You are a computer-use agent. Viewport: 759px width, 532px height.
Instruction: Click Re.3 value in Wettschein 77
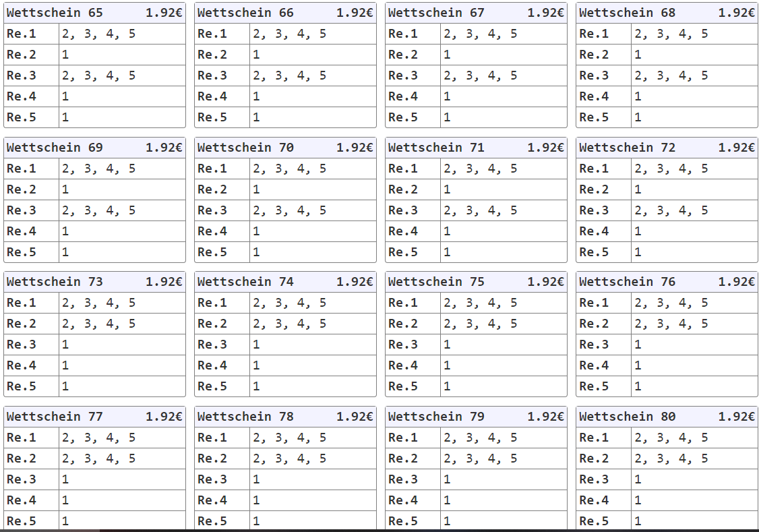(x=65, y=479)
